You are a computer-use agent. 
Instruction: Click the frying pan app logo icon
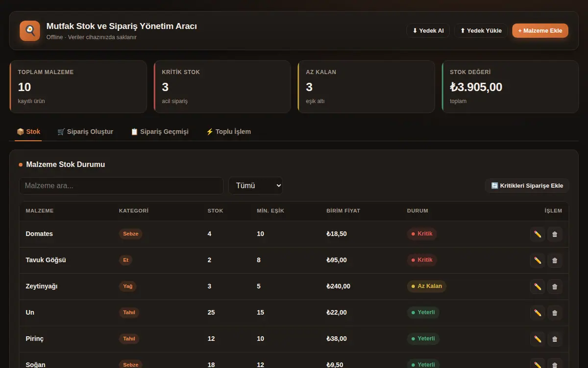tap(30, 31)
